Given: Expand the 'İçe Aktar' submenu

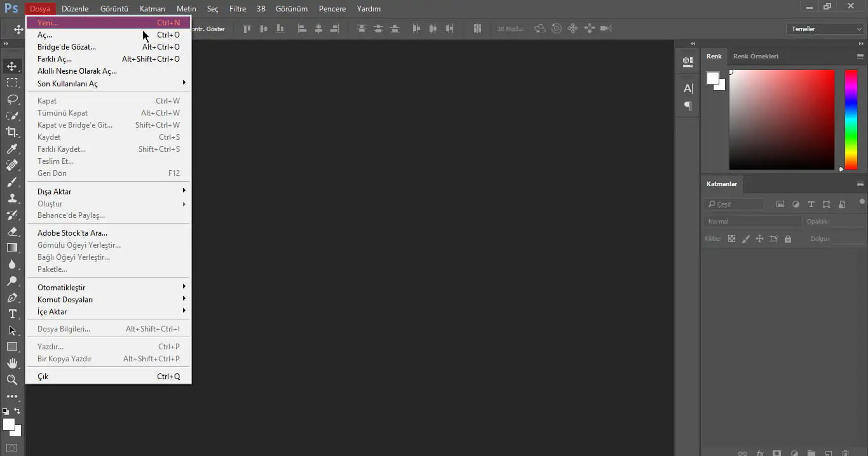Looking at the screenshot, I should 108,311.
